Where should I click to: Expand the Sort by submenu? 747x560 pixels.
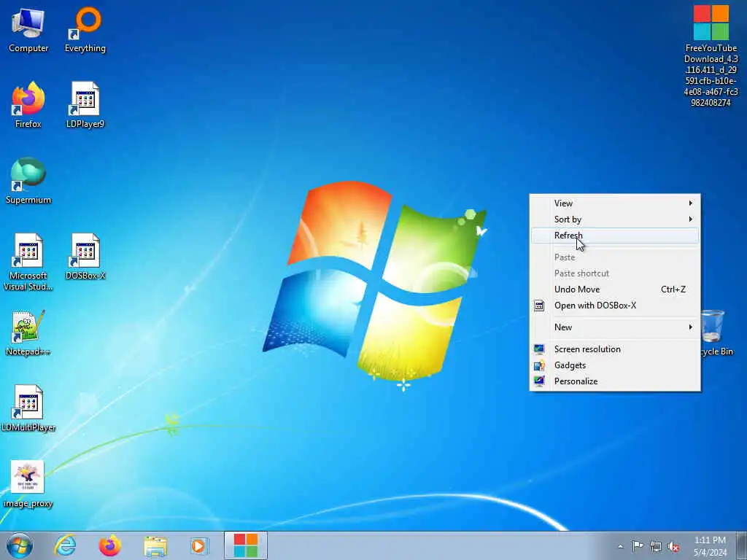614,219
